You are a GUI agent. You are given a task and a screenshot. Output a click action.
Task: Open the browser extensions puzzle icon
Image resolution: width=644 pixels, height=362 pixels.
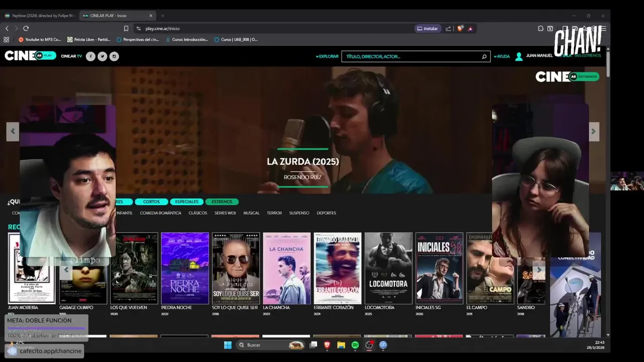(x=540, y=29)
